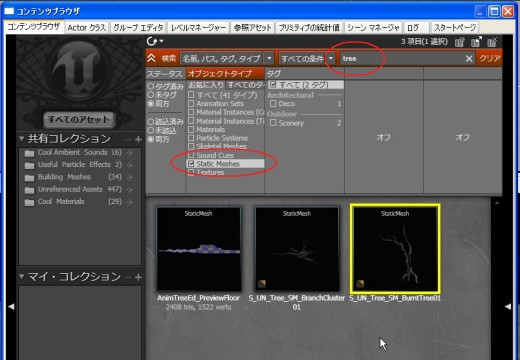Click asset list scroll-up arrow
This screenshot has height=360, width=520.
(x=497, y=203)
